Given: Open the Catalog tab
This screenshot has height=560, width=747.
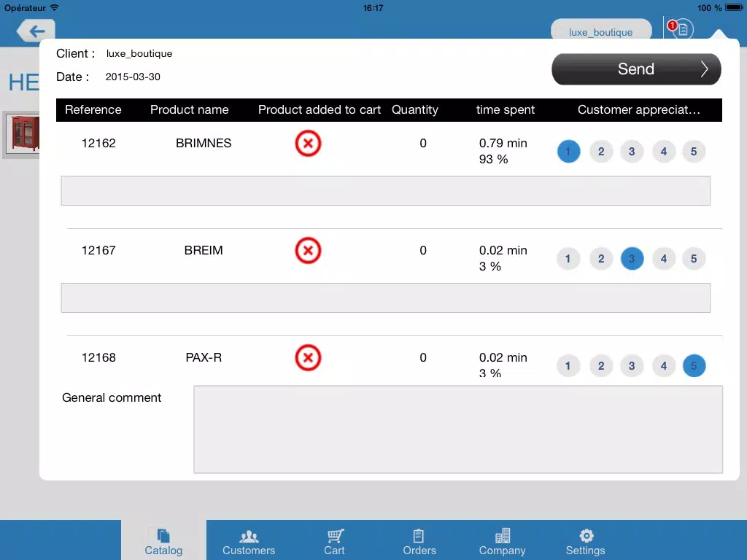Looking at the screenshot, I should (x=163, y=542).
